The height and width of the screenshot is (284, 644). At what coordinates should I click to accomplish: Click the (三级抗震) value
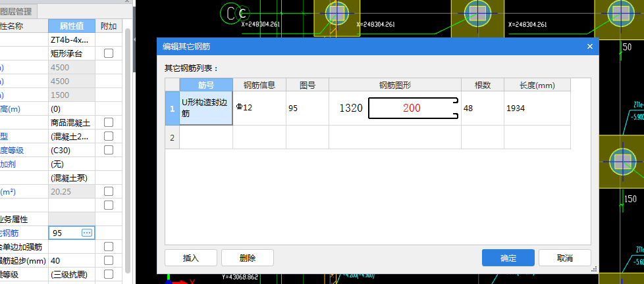72,274
